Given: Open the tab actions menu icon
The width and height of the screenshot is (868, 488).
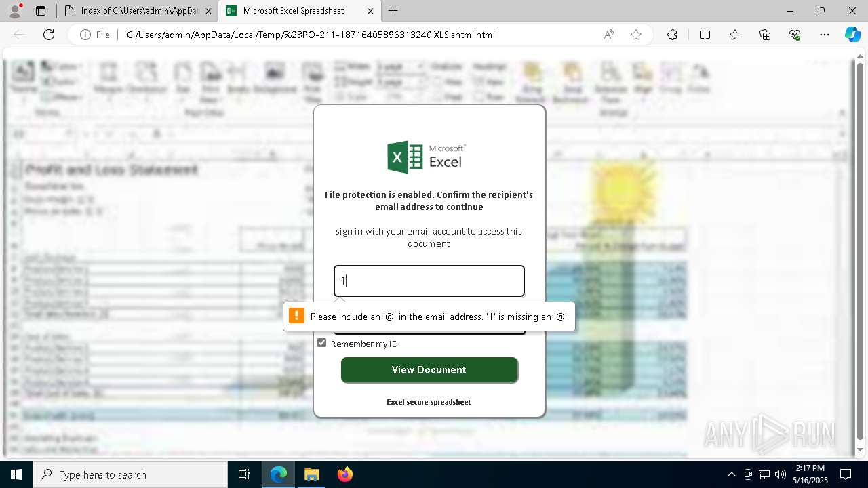Looking at the screenshot, I should click(x=41, y=11).
